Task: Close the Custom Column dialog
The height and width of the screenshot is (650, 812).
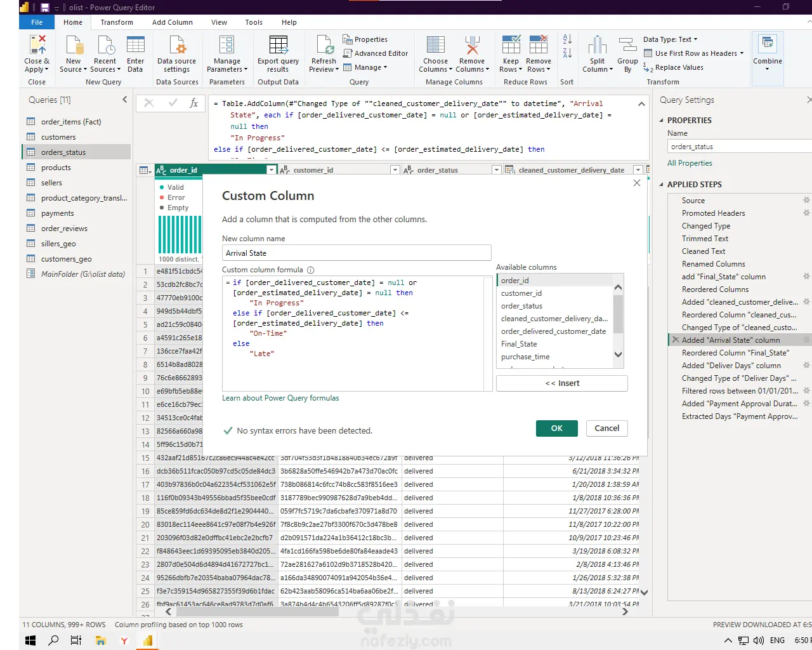Action: (x=637, y=183)
